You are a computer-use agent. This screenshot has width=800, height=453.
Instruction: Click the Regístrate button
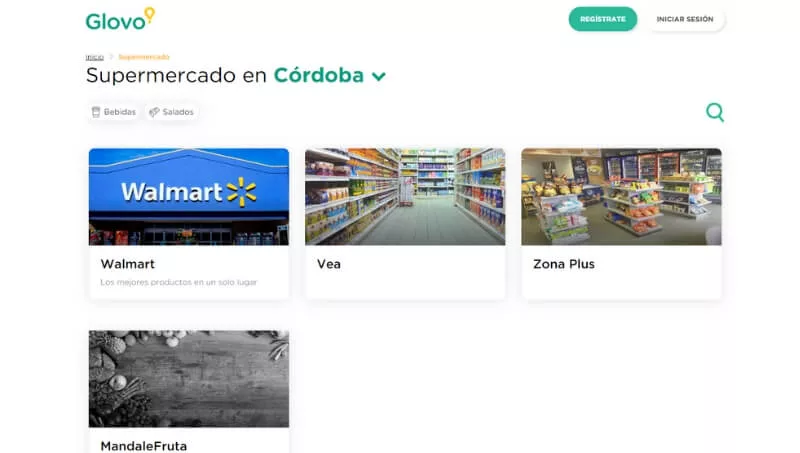click(603, 19)
